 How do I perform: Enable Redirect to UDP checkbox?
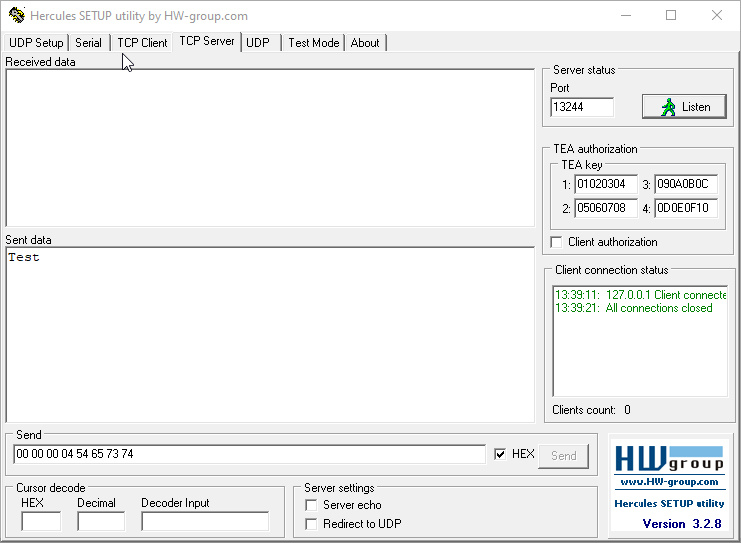(x=311, y=524)
